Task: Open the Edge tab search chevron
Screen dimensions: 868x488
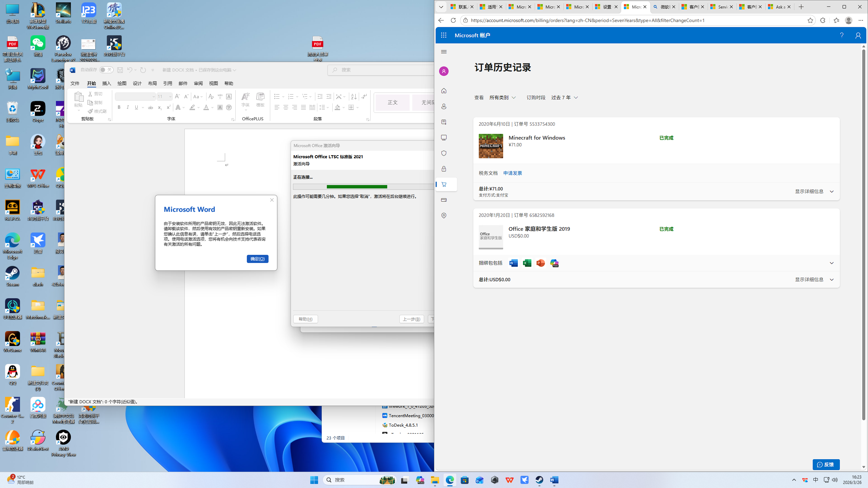Action: coord(441,7)
